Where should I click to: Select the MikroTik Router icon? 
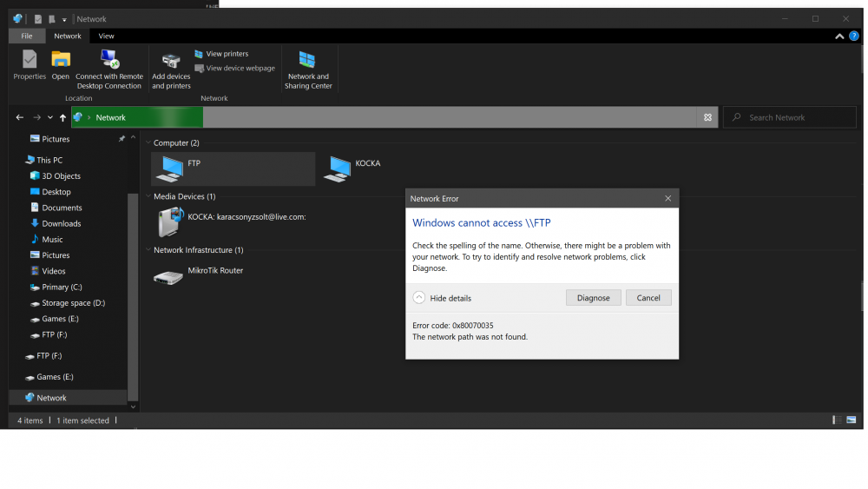tap(168, 276)
